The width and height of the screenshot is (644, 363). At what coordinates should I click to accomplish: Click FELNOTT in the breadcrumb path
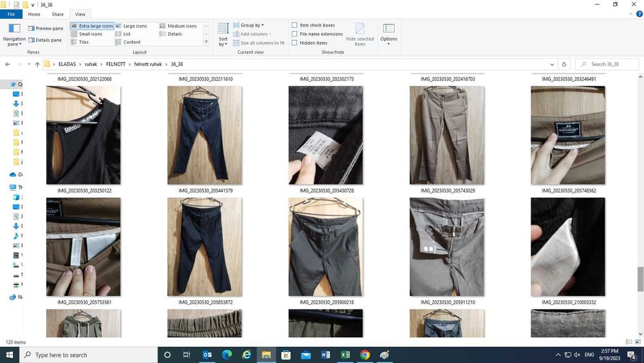[x=115, y=64]
